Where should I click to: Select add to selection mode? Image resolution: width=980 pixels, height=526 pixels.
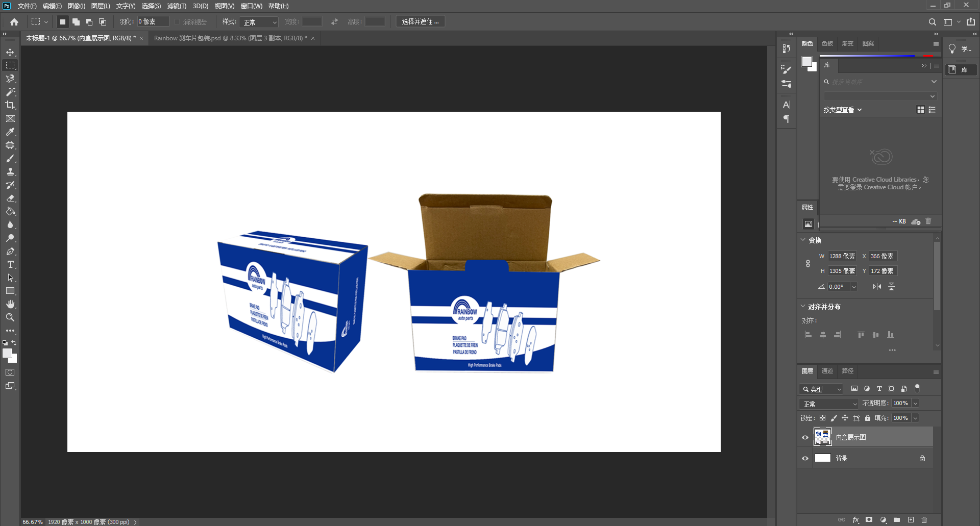tap(76, 22)
